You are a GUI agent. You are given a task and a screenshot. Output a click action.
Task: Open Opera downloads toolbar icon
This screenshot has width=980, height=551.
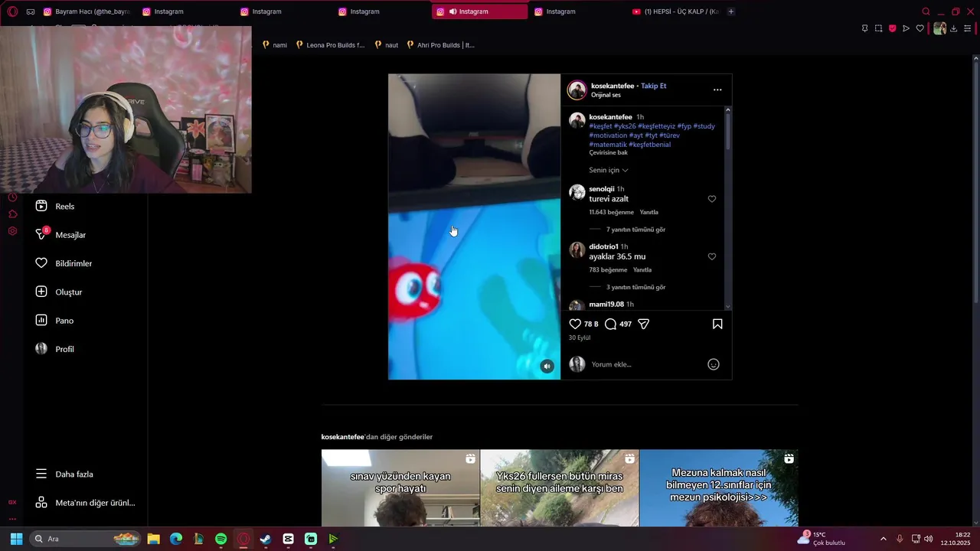(953, 28)
